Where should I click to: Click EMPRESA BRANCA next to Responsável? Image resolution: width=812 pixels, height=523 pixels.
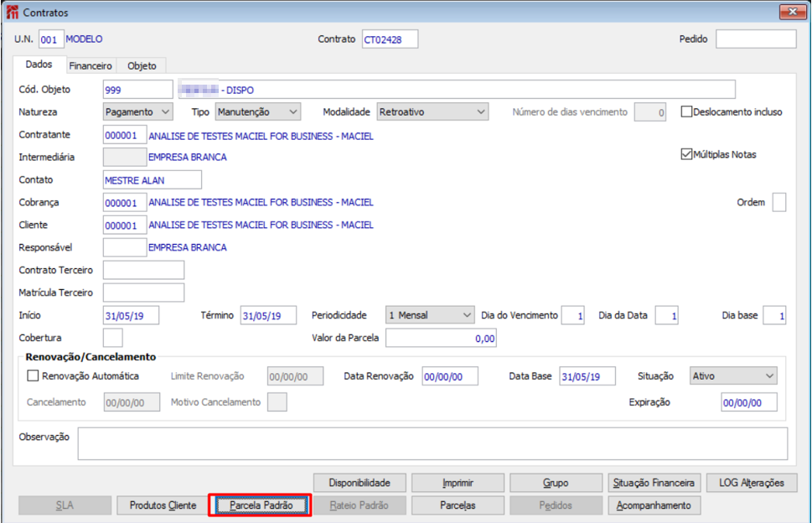tap(188, 247)
